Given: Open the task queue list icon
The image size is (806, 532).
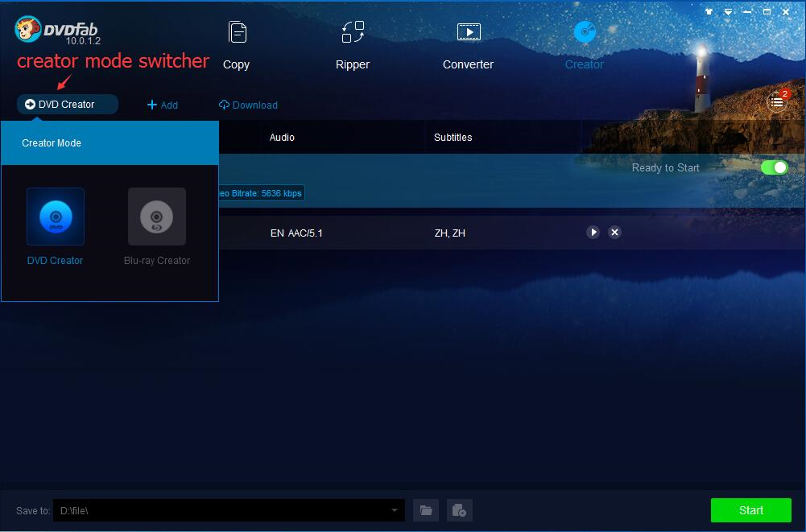Looking at the screenshot, I should click(776, 101).
